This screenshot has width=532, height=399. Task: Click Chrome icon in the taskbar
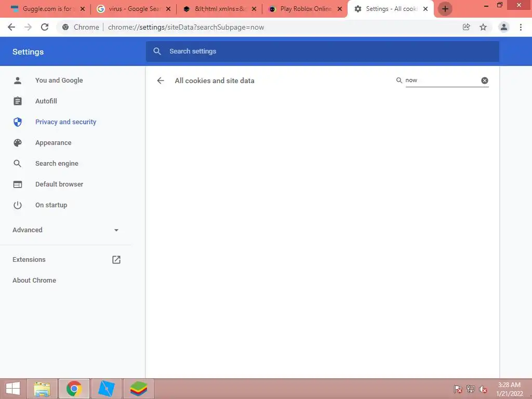[x=74, y=389]
